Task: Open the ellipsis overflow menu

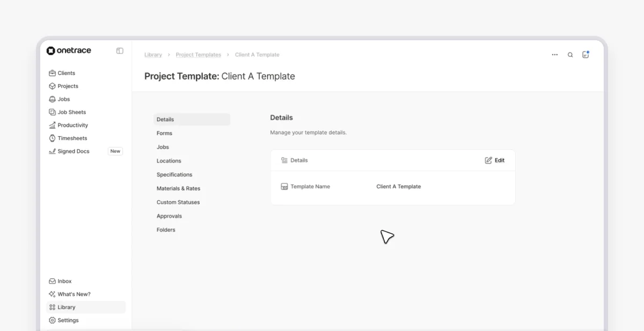Action: tap(554, 54)
